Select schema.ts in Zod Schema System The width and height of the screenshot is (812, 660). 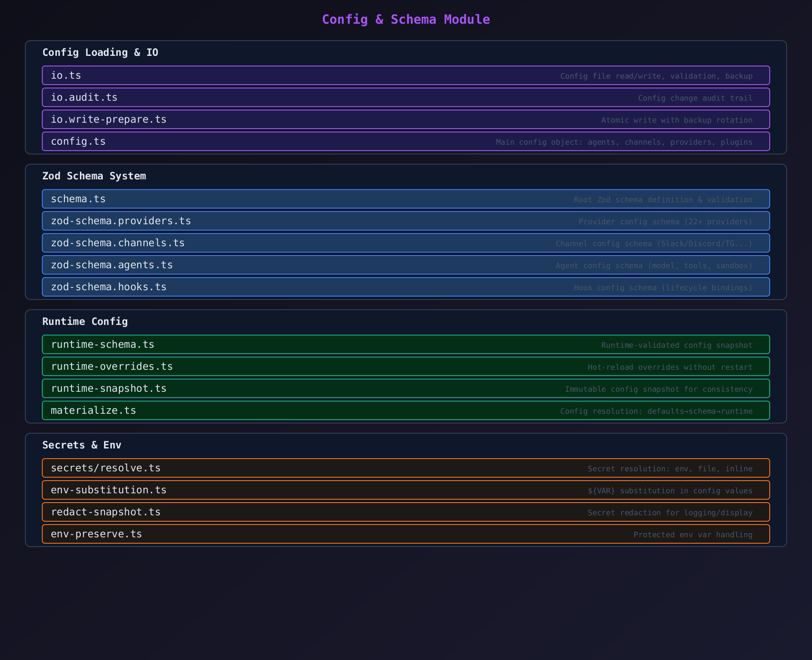406,199
